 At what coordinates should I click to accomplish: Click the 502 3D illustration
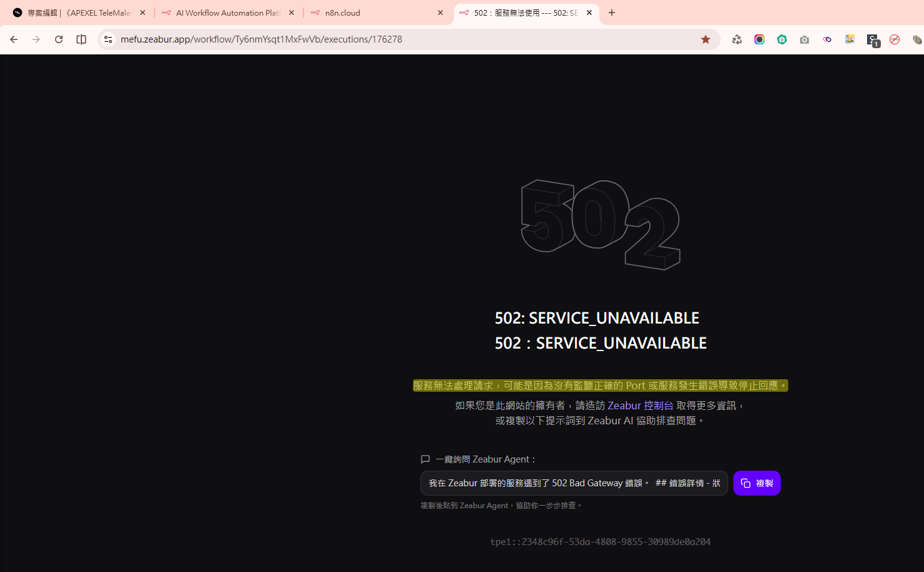click(601, 225)
